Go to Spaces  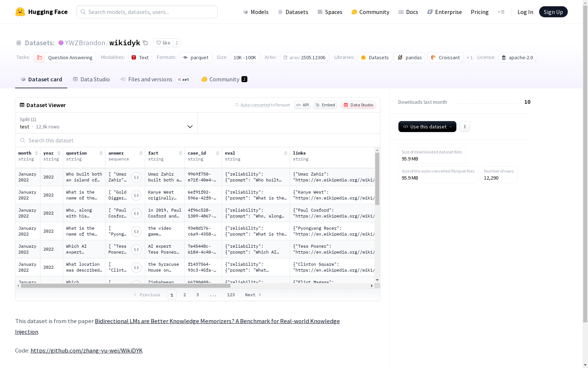click(330, 12)
